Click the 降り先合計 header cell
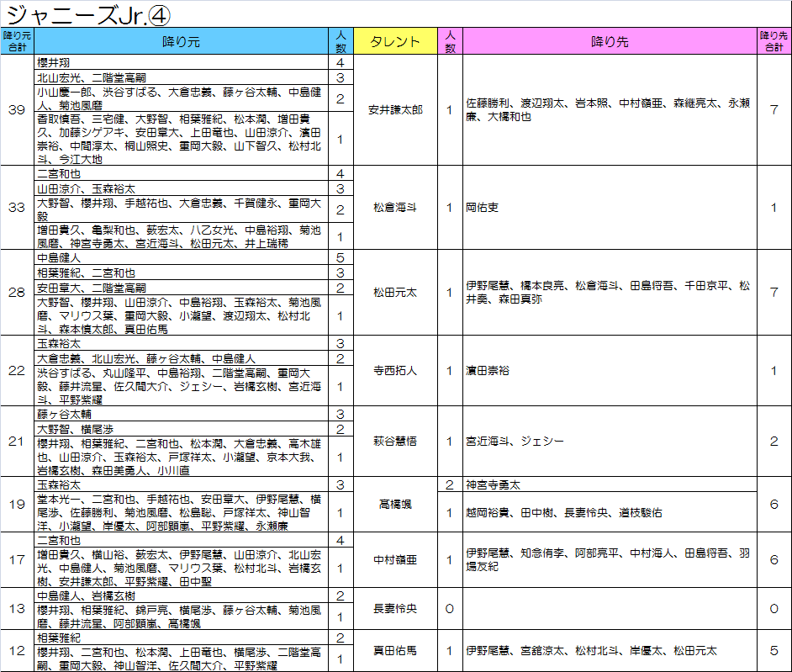Image resolution: width=792 pixels, height=672 pixels. pyautogui.click(x=774, y=41)
